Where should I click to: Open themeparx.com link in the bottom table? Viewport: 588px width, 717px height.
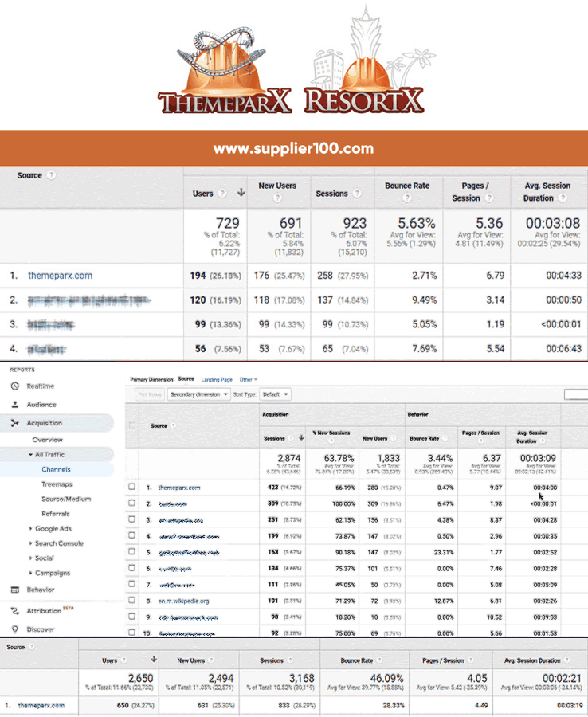(x=41, y=705)
